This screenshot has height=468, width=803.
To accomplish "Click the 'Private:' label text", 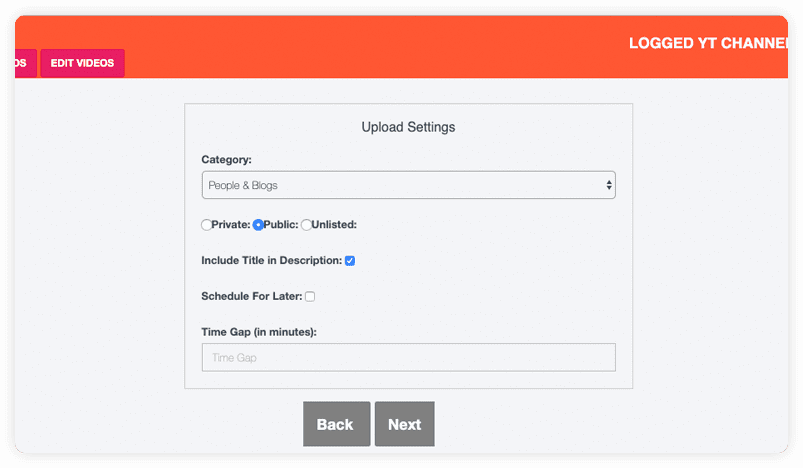I will point(230,225).
